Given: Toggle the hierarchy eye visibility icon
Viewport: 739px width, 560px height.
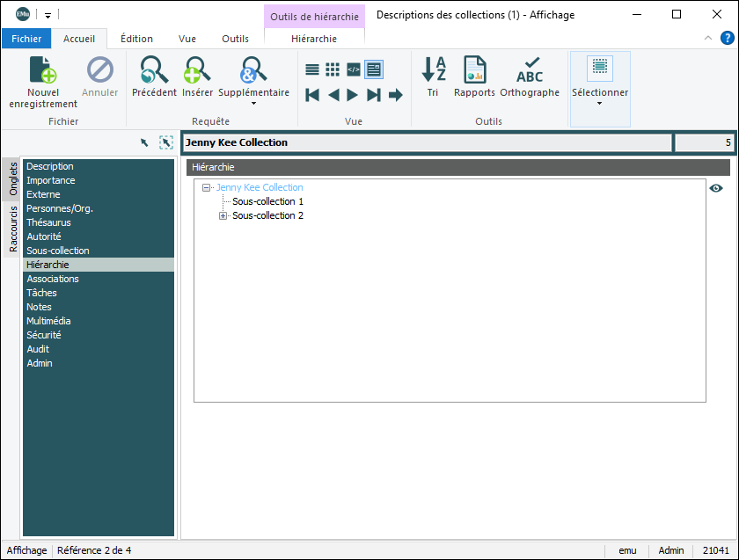Looking at the screenshot, I should click(x=716, y=188).
